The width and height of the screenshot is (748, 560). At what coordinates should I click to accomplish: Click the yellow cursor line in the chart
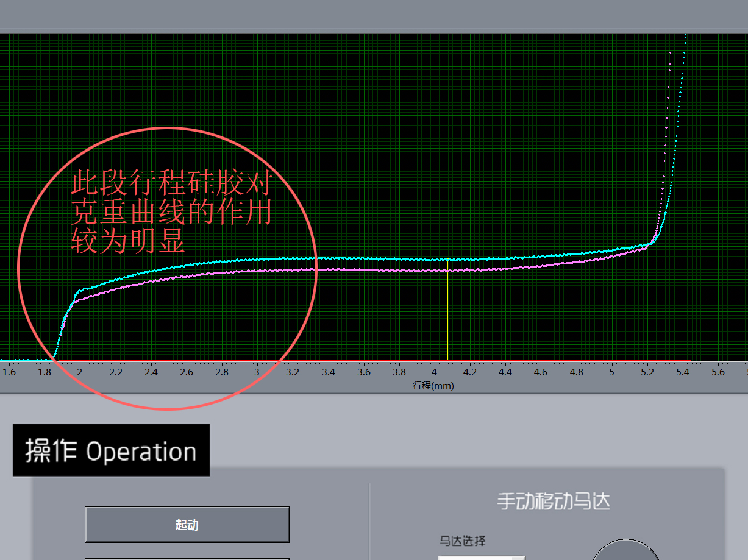pos(448,310)
